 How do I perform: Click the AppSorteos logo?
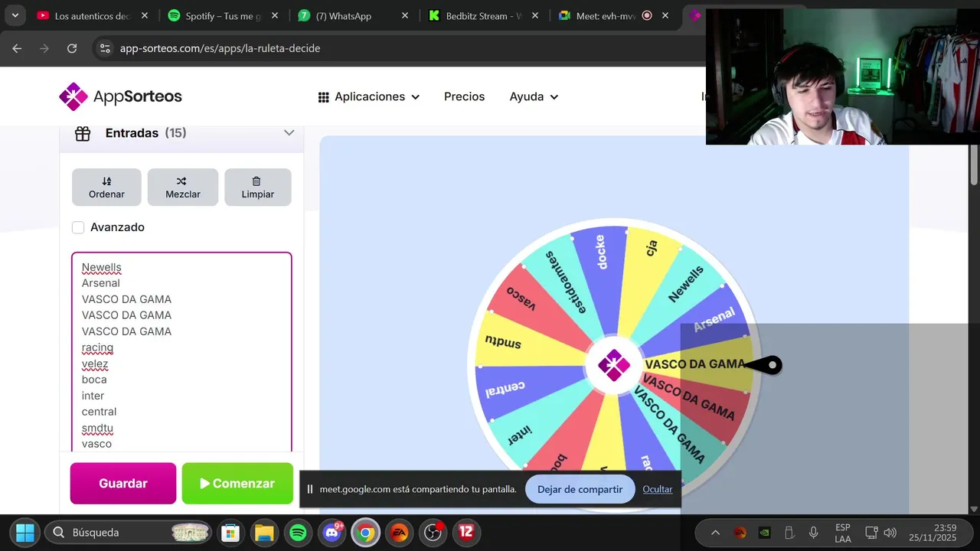click(120, 96)
